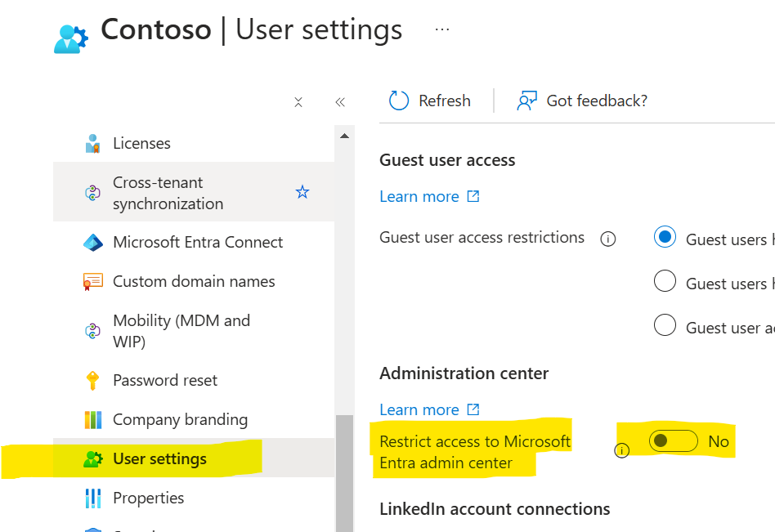Click the sidebar scrollbar thumb
This screenshot has width=775, height=532.
pyautogui.click(x=344, y=473)
